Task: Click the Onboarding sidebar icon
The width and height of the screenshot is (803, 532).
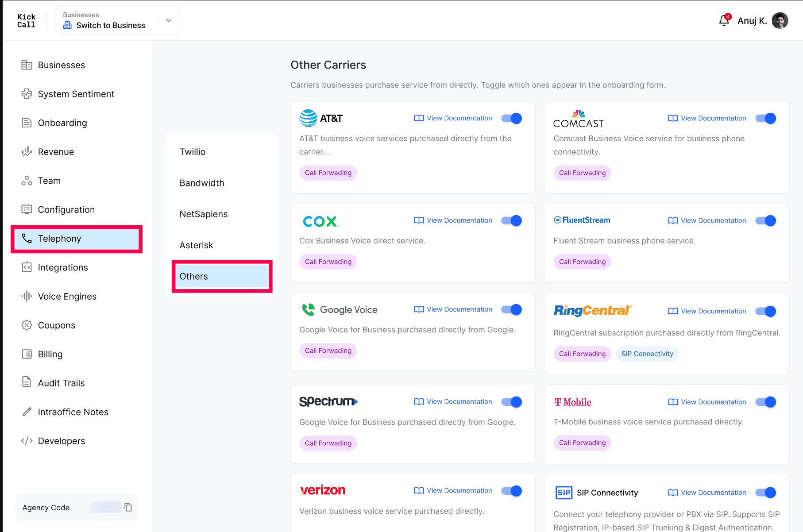Action: [27, 123]
